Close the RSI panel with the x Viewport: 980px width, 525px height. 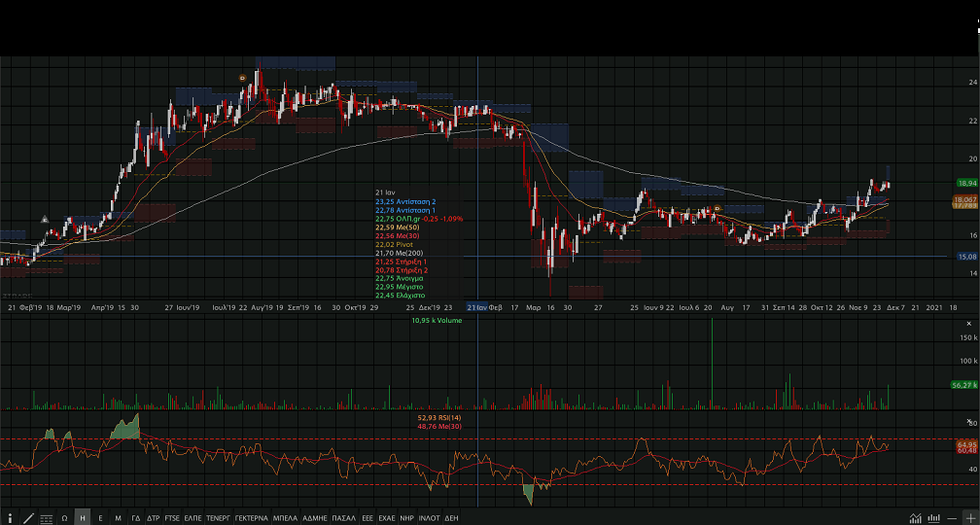point(970,422)
